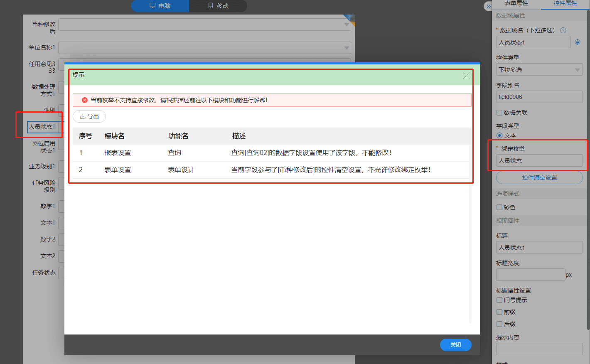
Task: Click the 功能名 column header
Action: (178, 136)
